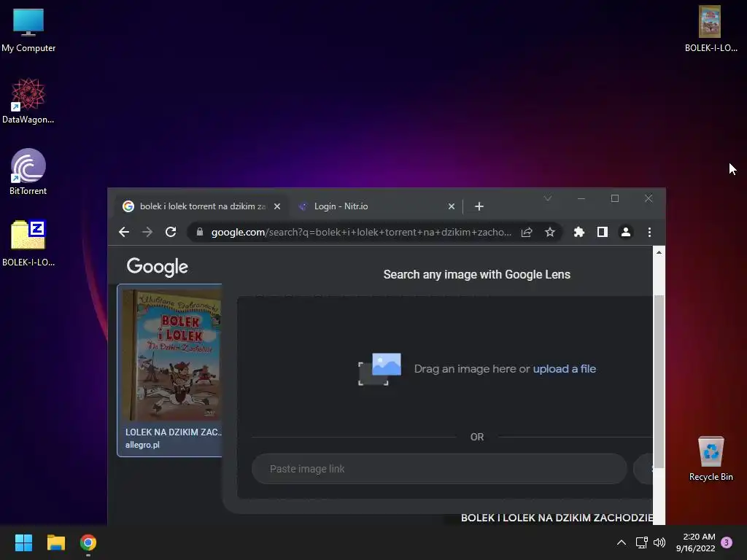
Task: Close the Login - Nitr.io tab
Action: point(451,206)
